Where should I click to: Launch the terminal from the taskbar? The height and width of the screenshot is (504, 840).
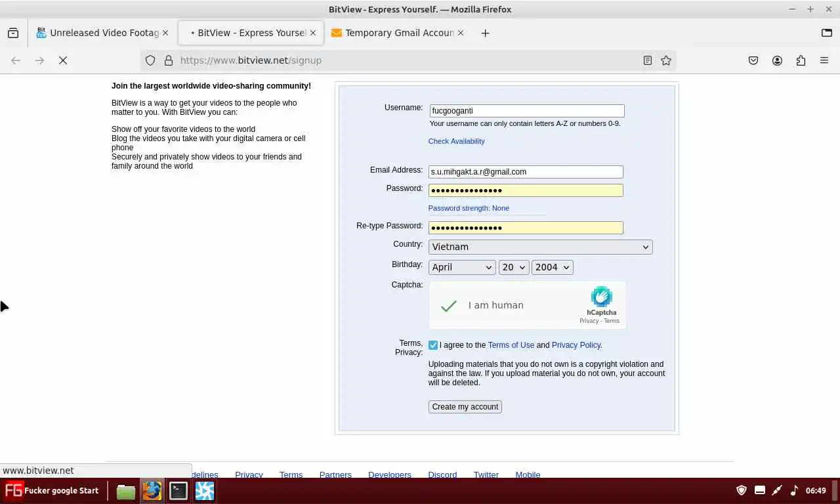click(x=178, y=491)
